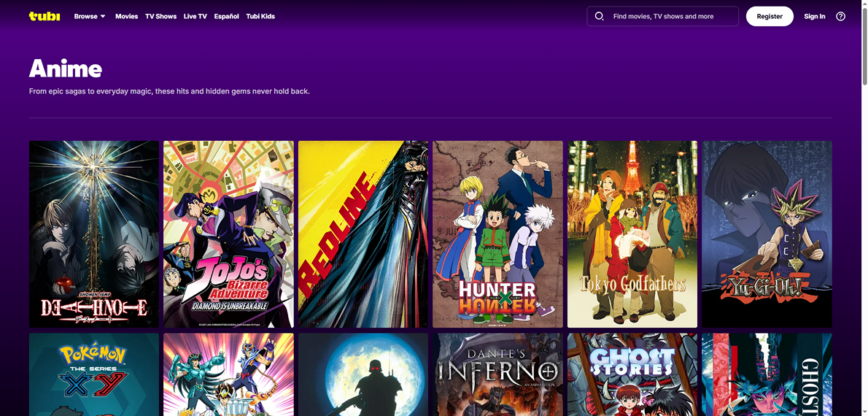868x416 pixels.
Task: Select the Saint Seiya armored knights poster
Action: 228,374
